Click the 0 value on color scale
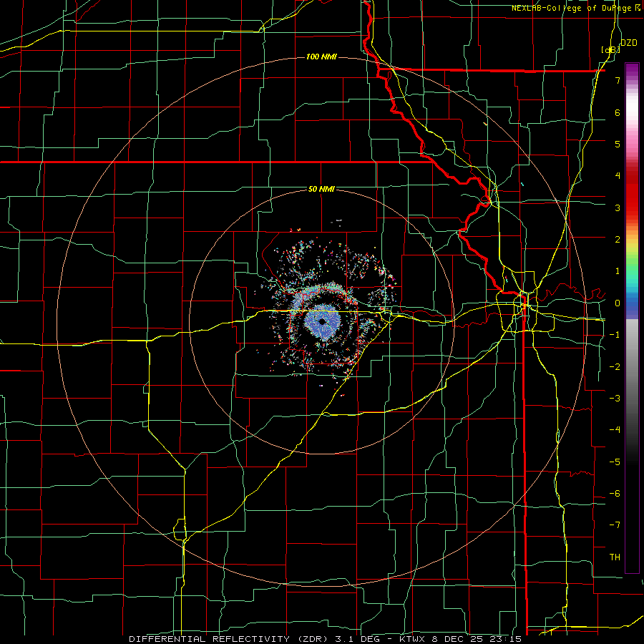Viewport: 644px width, 644px height. tap(618, 303)
